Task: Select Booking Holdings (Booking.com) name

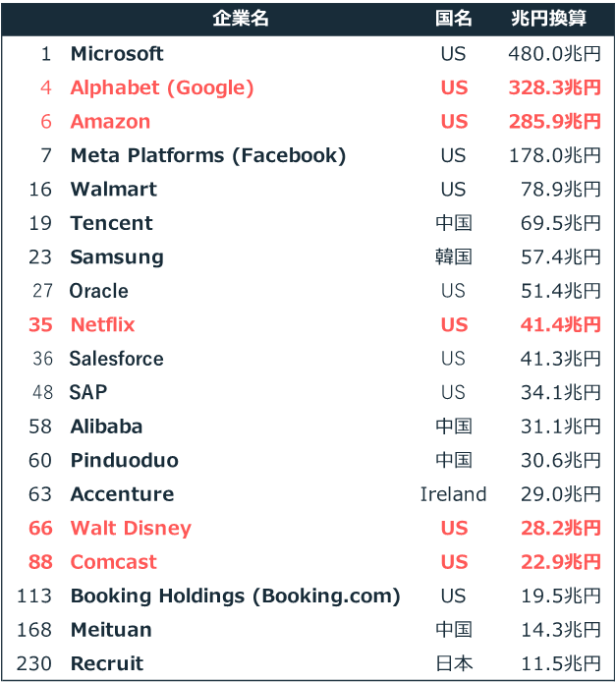Action: coord(235,596)
